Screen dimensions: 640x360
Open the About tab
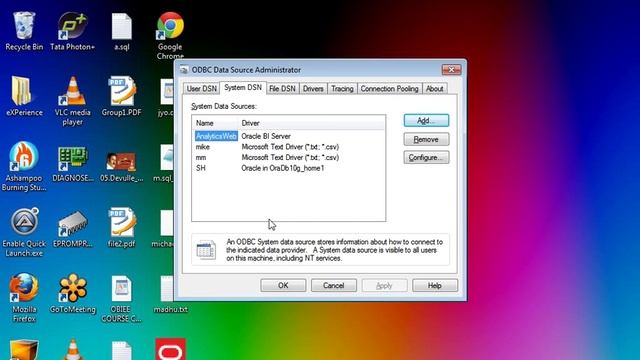[434, 89]
